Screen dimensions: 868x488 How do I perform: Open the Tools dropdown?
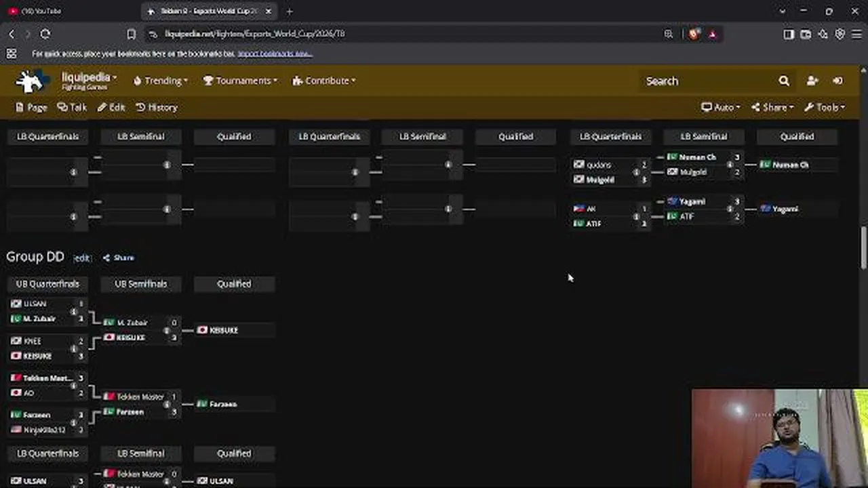(x=825, y=107)
